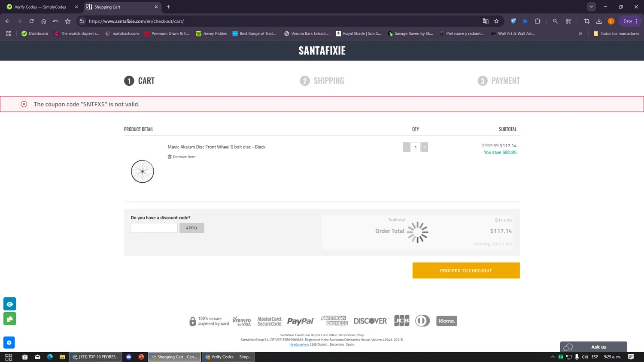Click the quantity input field
This screenshot has width=644, height=362.
pyautogui.click(x=416, y=147)
